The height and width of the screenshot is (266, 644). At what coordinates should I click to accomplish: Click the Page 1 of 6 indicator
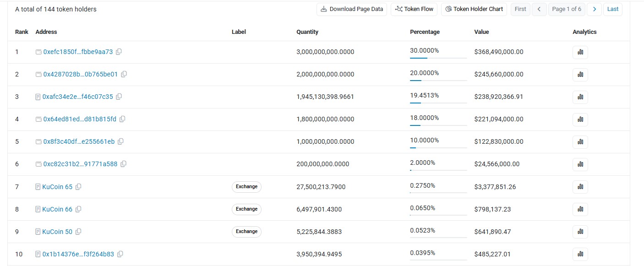(x=567, y=9)
